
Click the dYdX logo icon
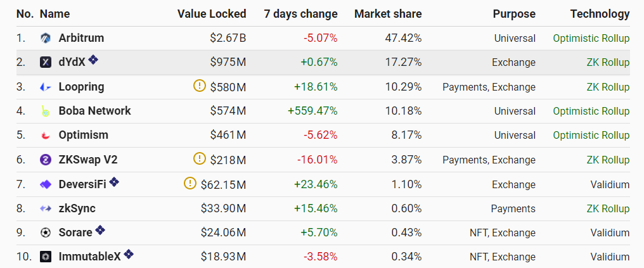pyautogui.click(x=46, y=62)
